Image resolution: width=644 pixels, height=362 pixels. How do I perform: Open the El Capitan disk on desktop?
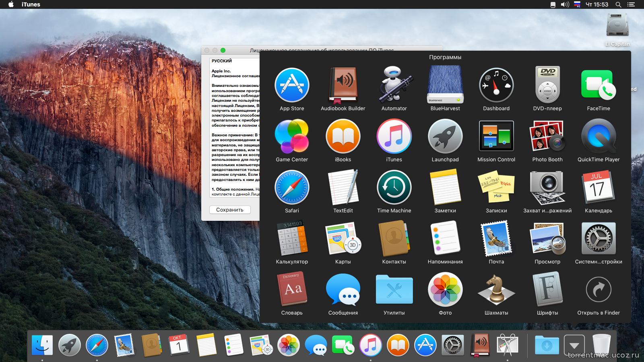click(x=617, y=25)
